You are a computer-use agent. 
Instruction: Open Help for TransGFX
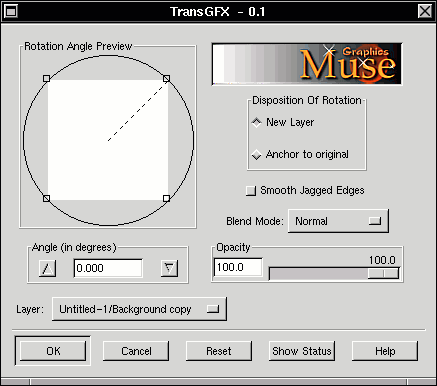point(385,351)
